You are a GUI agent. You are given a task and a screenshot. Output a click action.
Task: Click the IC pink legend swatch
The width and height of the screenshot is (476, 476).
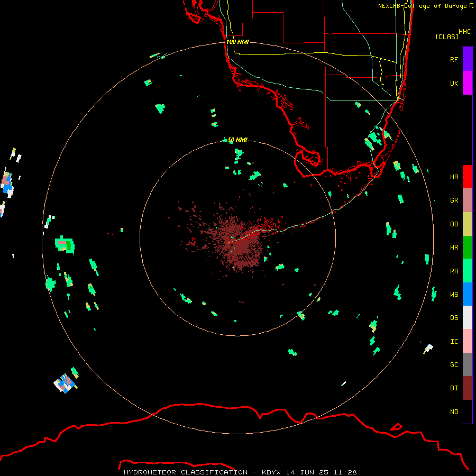tap(467, 341)
